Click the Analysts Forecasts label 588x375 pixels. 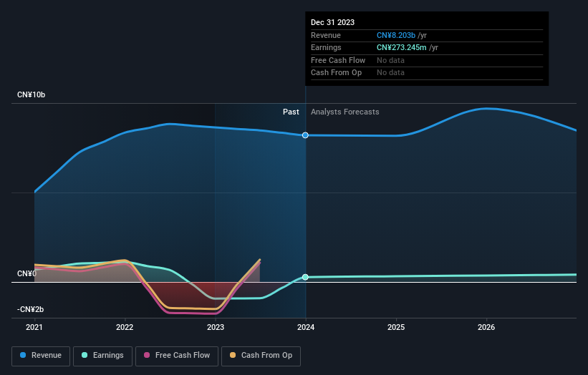click(345, 112)
